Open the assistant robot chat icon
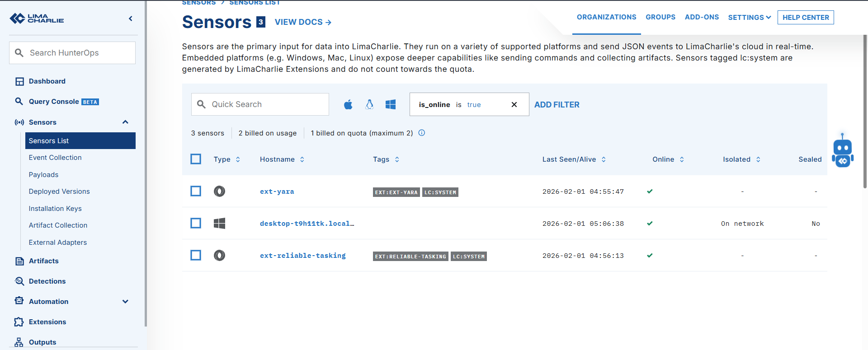 click(843, 150)
